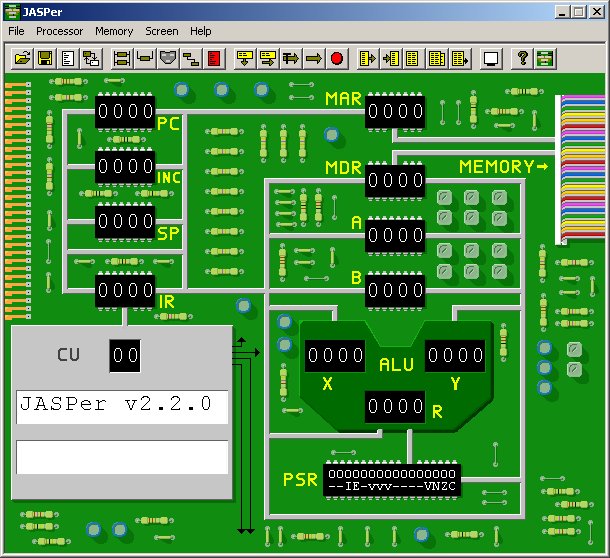Click the empty lower control unit field

[122, 457]
